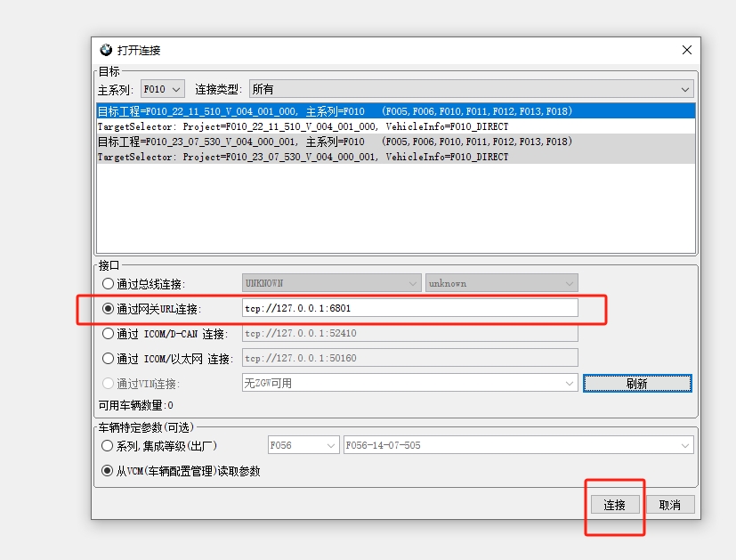Open the 无ZGW可用 VIN dropdown
The height and width of the screenshot is (560, 736).
(409, 383)
